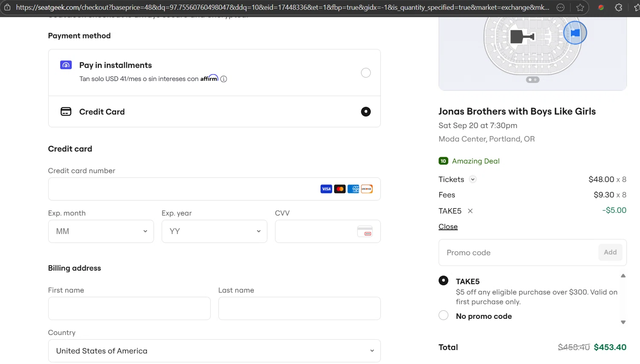Click the site info lock icon
This screenshot has height=364, width=640.
coord(7,7)
